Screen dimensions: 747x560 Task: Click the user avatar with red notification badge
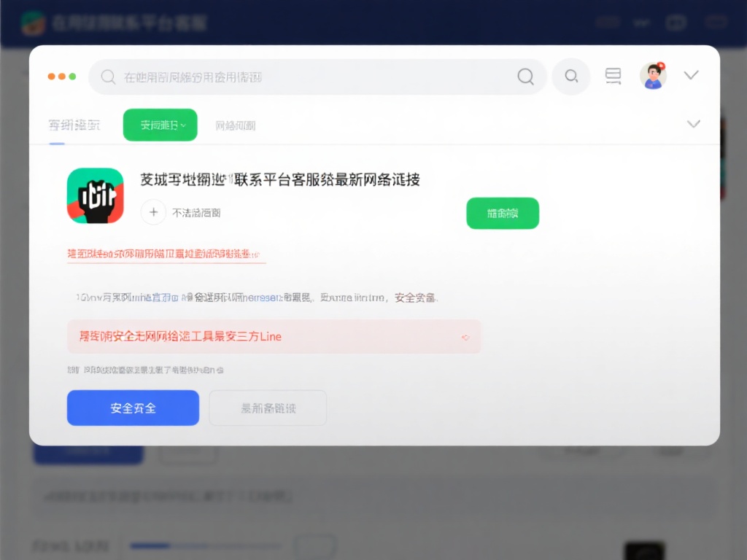[654, 75]
